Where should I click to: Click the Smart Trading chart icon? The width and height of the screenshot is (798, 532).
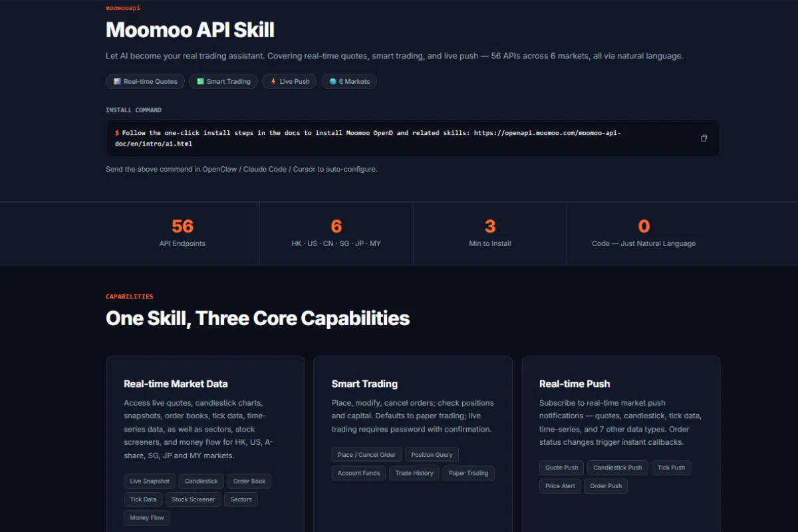[200, 81]
